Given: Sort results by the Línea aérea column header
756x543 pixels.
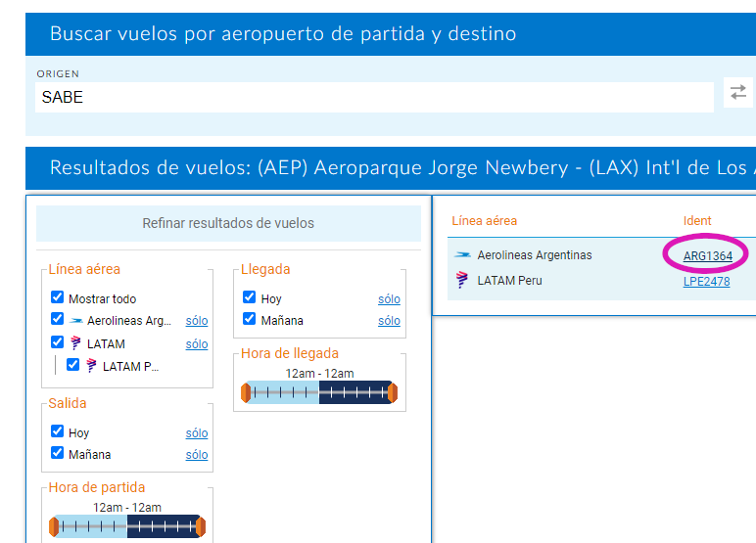Looking at the screenshot, I should tap(484, 221).
